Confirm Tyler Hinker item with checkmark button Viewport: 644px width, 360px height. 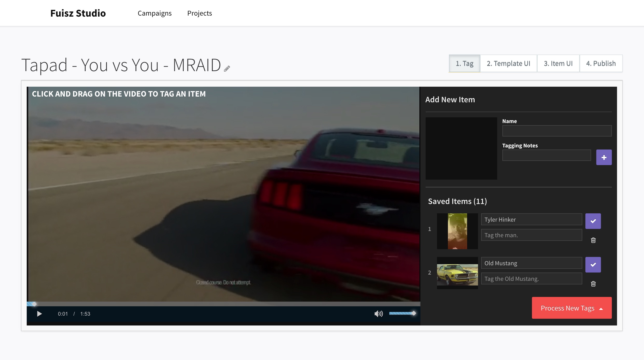coord(593,221)
